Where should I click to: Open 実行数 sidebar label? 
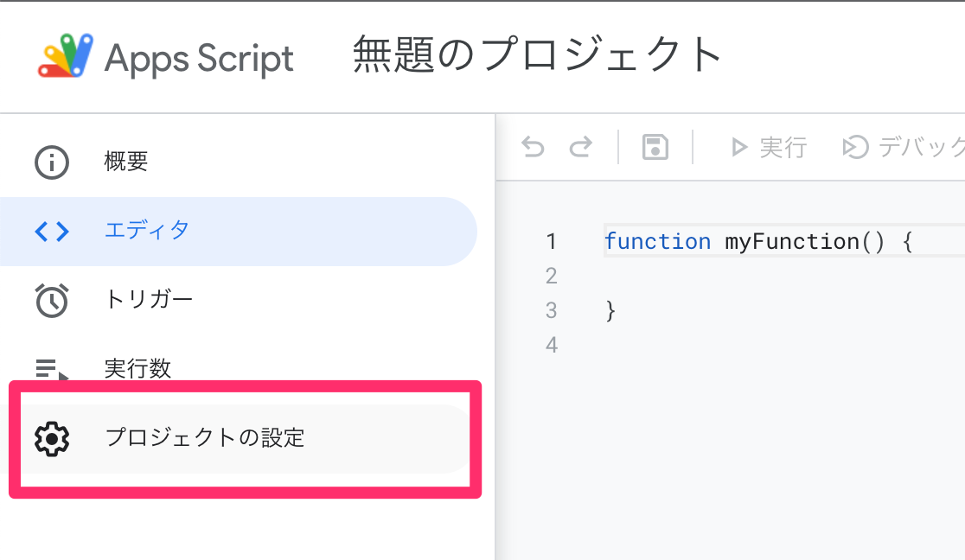137,369
